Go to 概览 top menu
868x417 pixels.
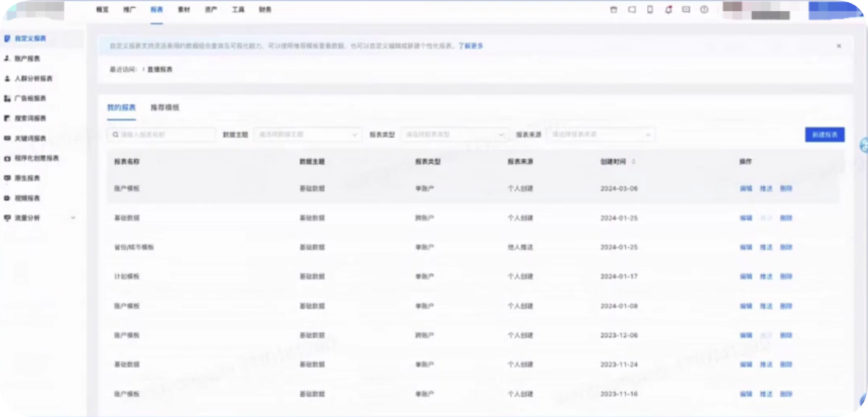pos(102,10)
